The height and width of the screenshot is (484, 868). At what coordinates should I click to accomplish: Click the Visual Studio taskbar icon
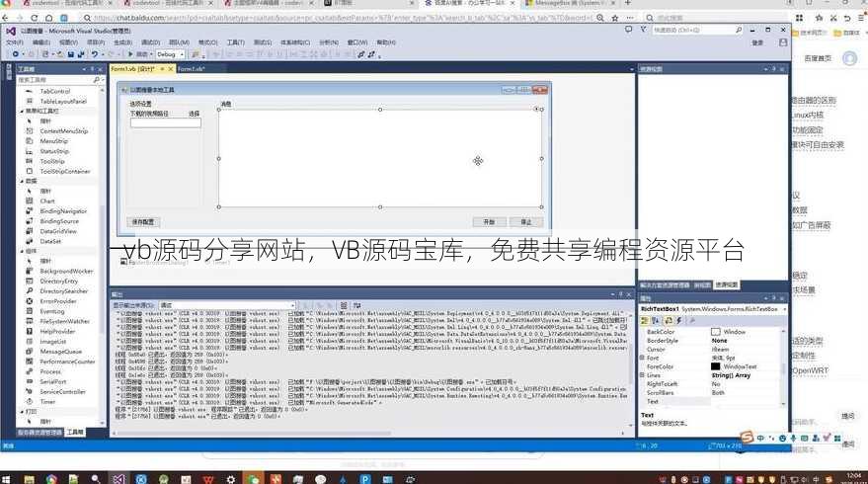pos(118,479)
